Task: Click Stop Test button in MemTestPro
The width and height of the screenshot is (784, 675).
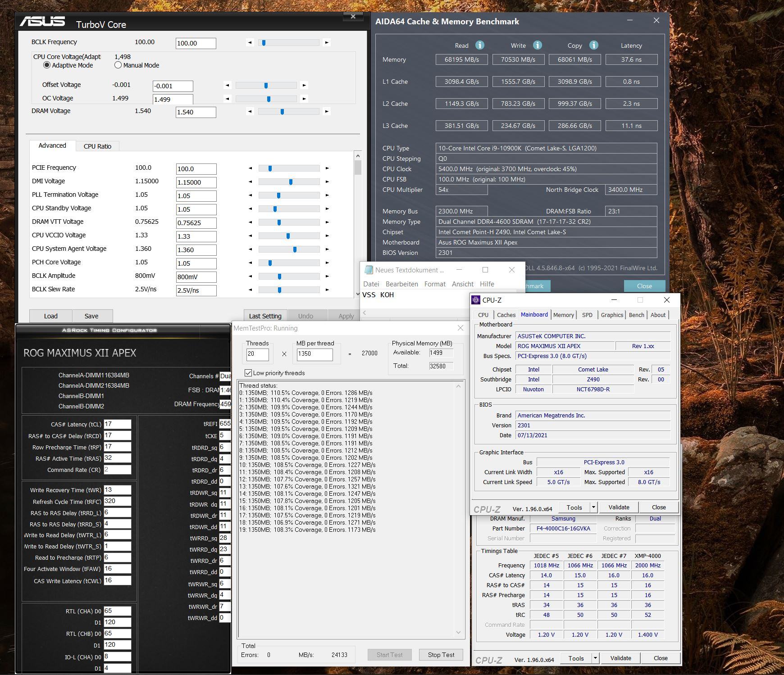Action: 441,655
